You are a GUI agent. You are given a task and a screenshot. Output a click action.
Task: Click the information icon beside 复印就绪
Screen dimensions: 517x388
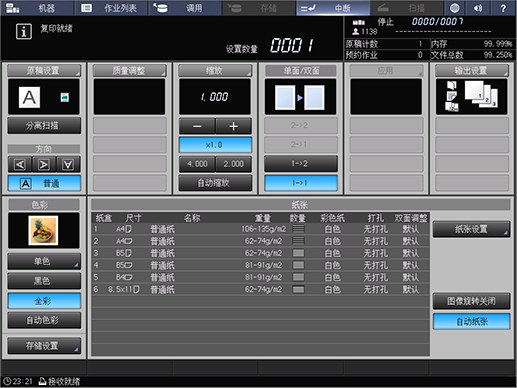click(24, 32)
